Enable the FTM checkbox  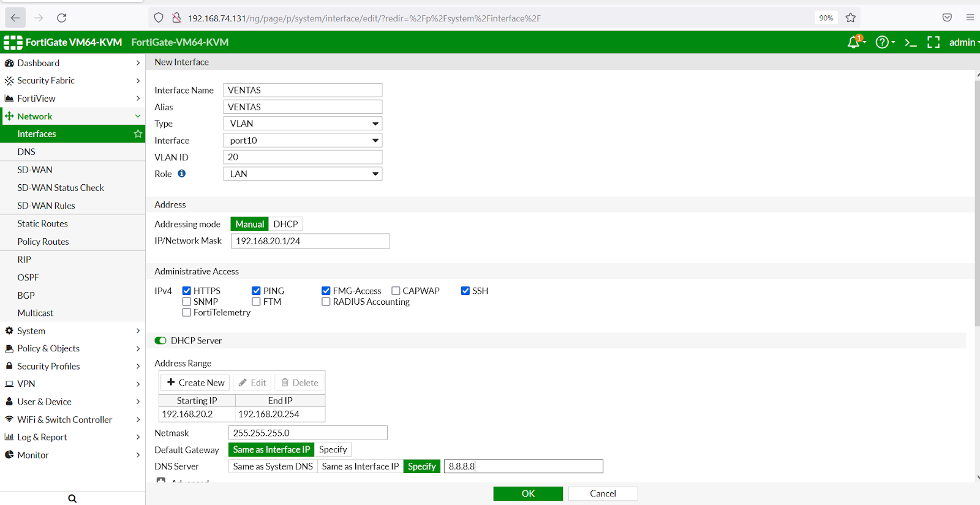[256, 302]
